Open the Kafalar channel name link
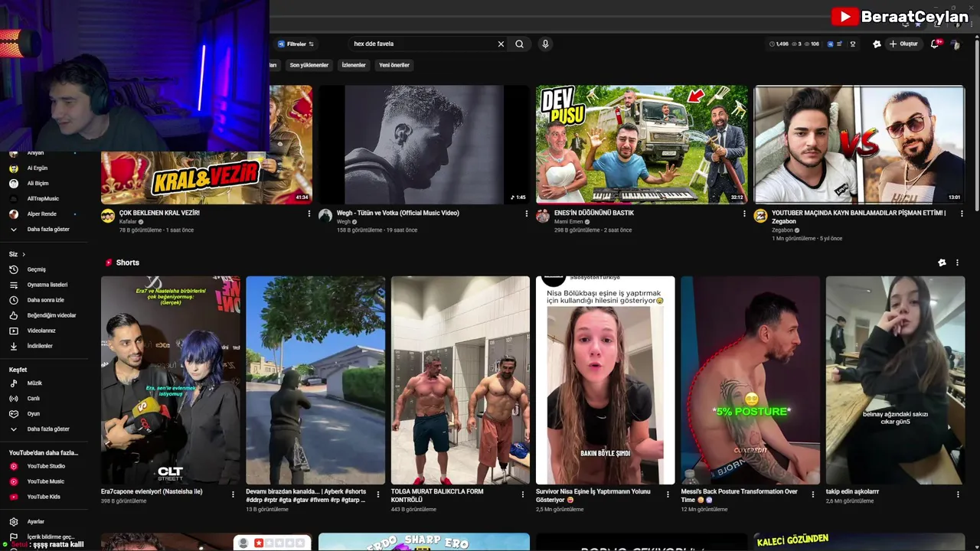Image resolution: width=980 pixels, height=551 pixels. [x=128, y=222]
